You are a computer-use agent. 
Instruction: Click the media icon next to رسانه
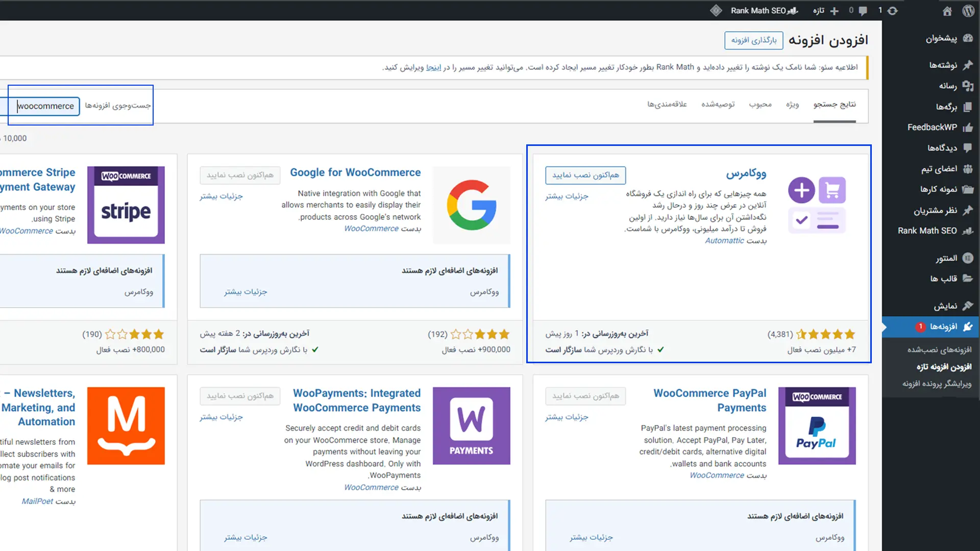968,86
